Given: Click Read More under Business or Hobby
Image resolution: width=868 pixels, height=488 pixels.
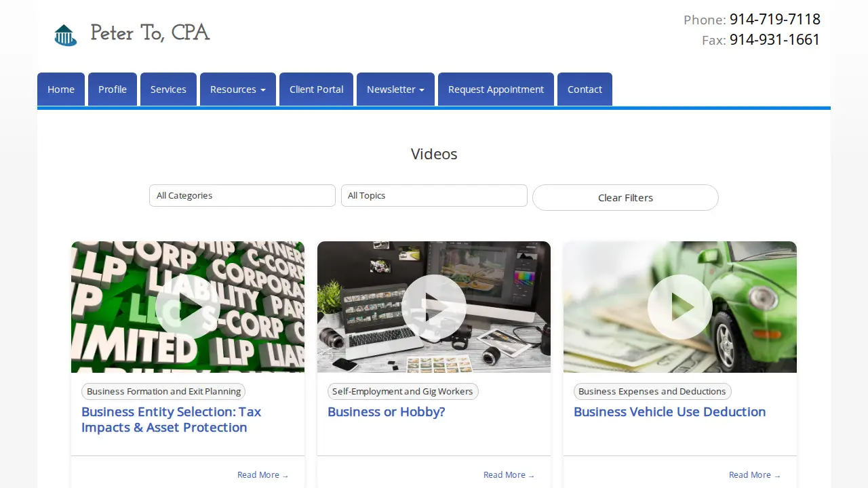Looking at the screenshot, I should tap(509, 475).
